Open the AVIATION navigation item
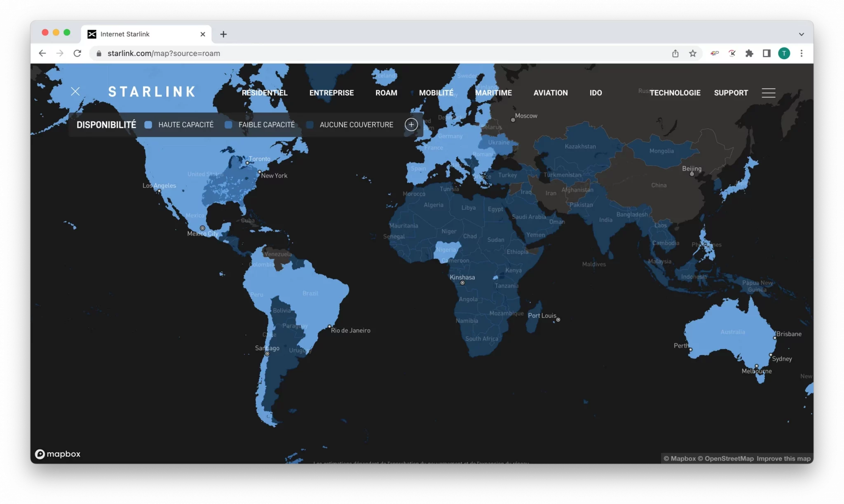Viewport: 844px width, 504px height. pos(551,93)
